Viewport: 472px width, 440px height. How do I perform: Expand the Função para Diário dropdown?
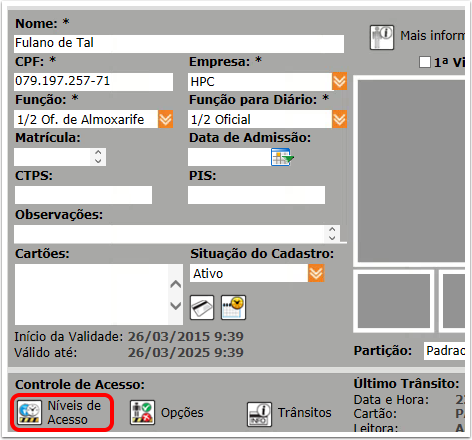click(x=339, y=119)
